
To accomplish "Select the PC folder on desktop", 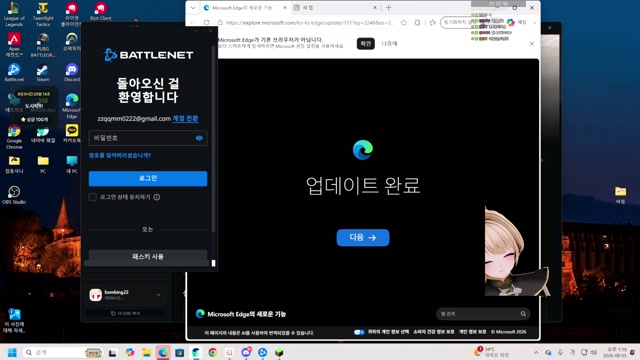I will click(43, 164).
